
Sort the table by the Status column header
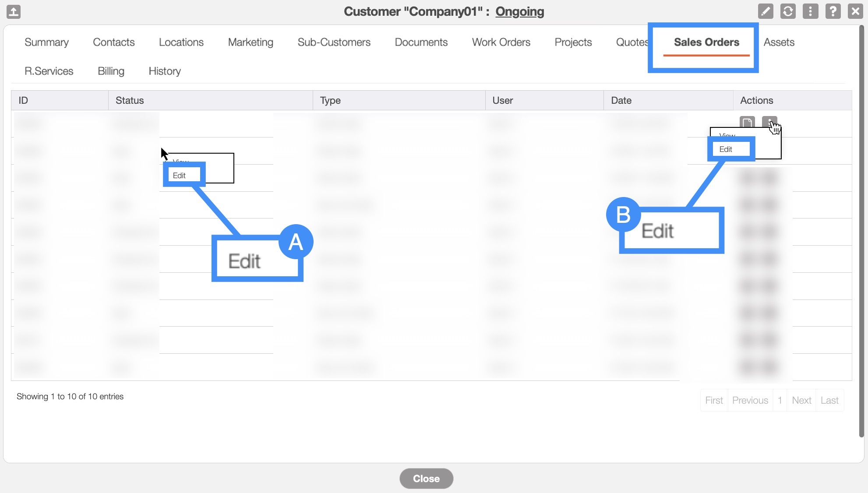130,100
